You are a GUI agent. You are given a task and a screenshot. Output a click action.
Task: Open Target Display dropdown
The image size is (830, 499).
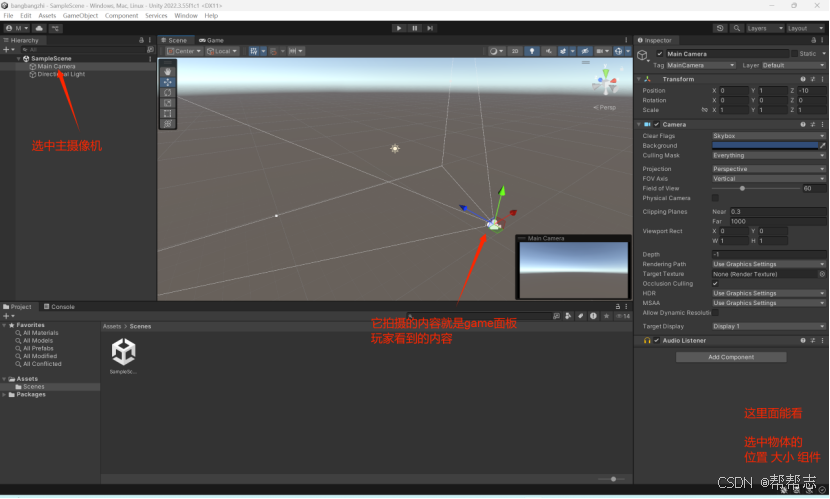tap(769, 326)
